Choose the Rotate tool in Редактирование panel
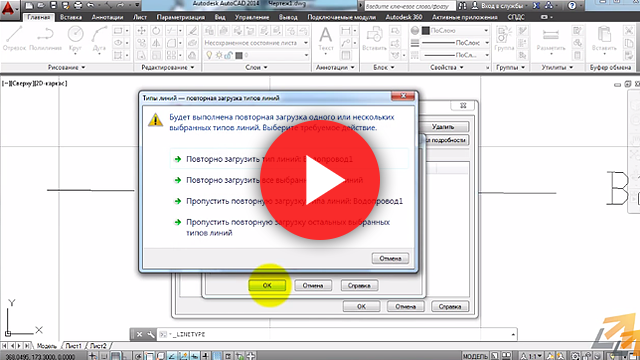The height and width of the screenshot is (360, 640). [x=156, y=31]
